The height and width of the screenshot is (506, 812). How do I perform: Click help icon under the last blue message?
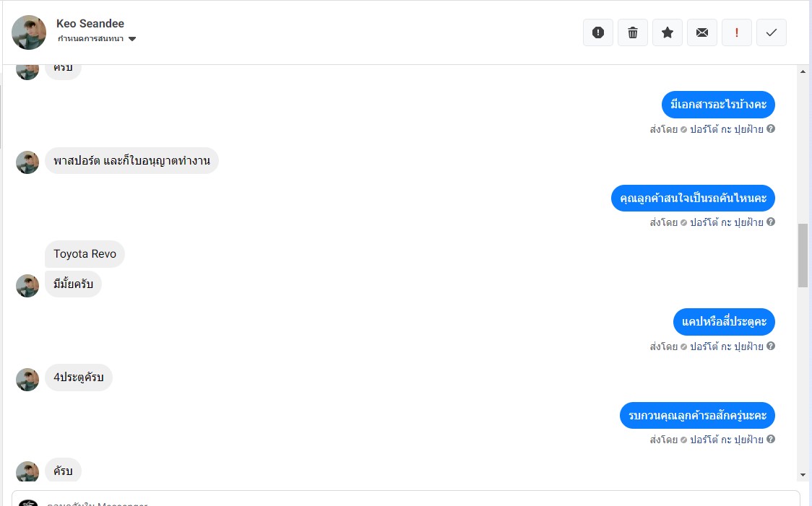[771, 440]
